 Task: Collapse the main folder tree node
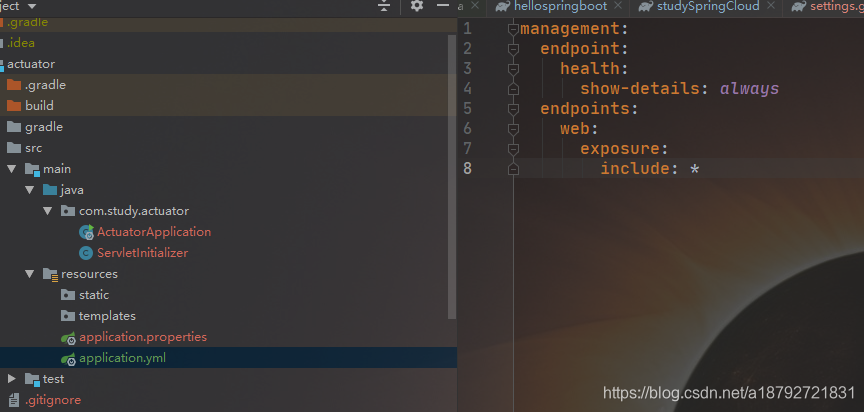(12, 169)
